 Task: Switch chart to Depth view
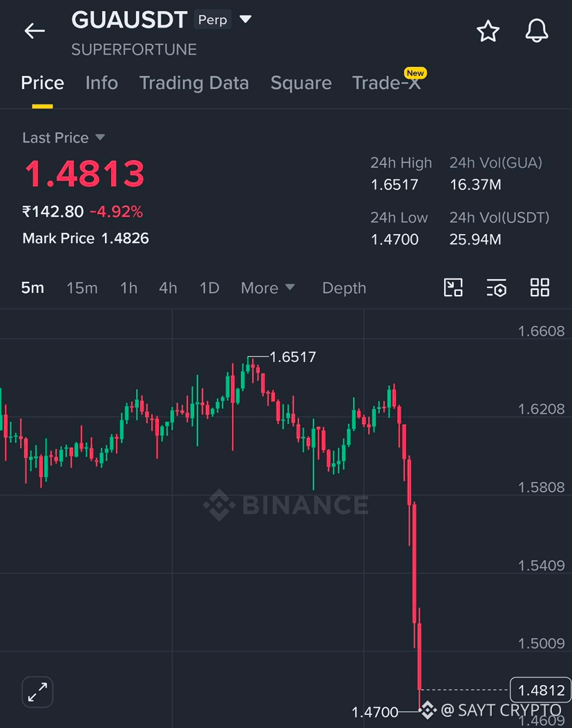pyautogui.click(x=344, y=288)
